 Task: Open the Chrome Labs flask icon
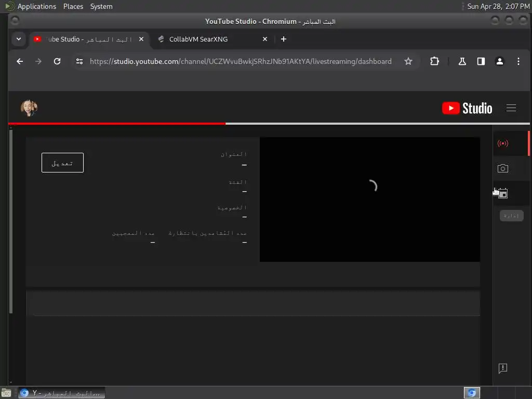tap(462, 61)
